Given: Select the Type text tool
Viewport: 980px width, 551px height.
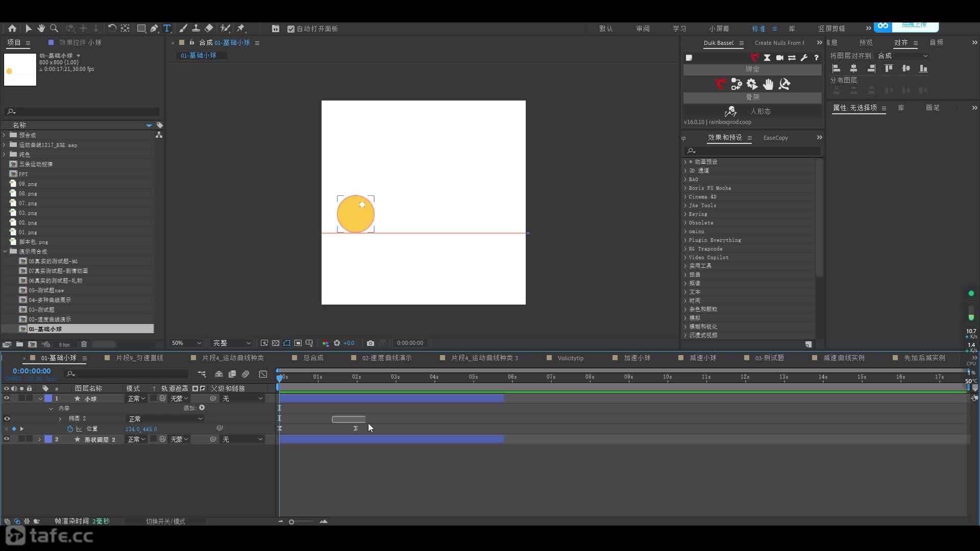Looking at the screenshot, I should [167, 29].
